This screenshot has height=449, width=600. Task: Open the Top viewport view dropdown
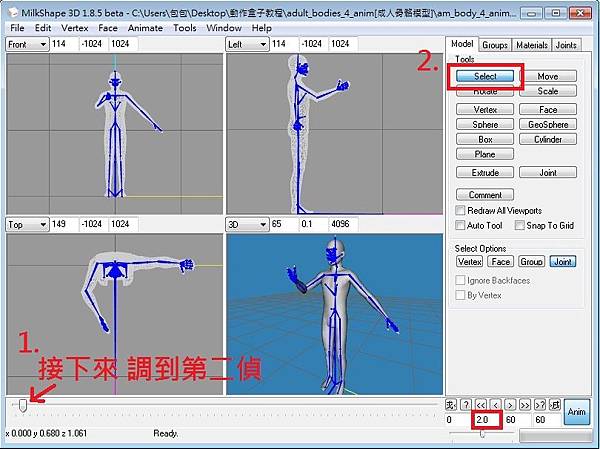tap(28, 224)
